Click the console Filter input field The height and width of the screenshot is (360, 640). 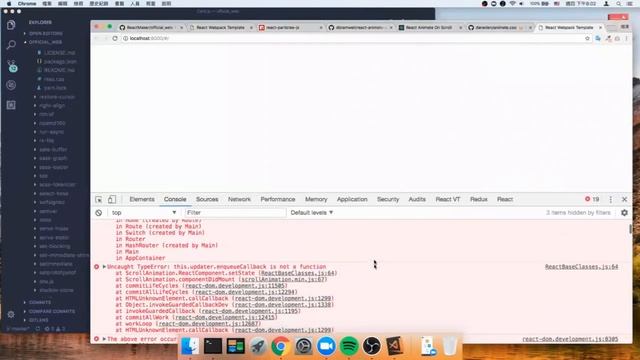235,213
